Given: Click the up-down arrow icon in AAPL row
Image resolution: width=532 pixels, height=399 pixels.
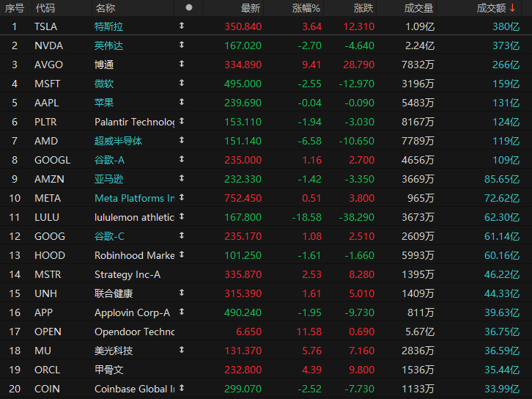Looking at the screenshot, I should click(x=182, y=101).
